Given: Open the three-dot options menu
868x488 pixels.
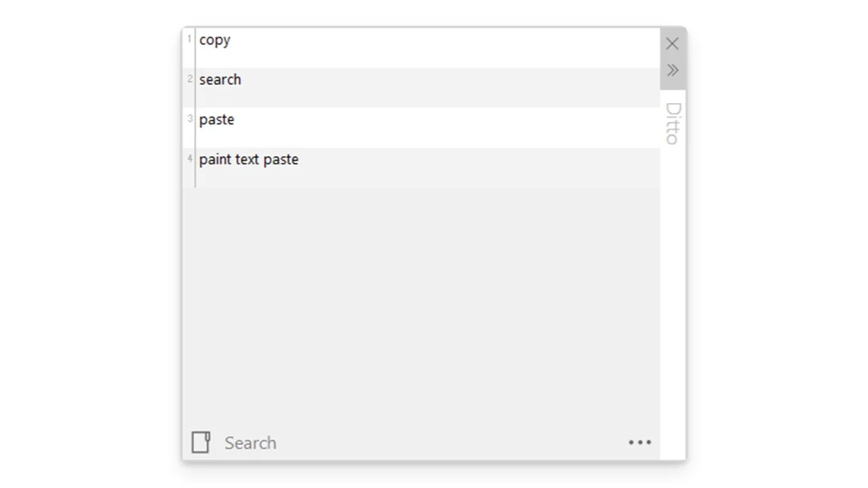Looking at the screenshot, I should click(x=639, y=443).
